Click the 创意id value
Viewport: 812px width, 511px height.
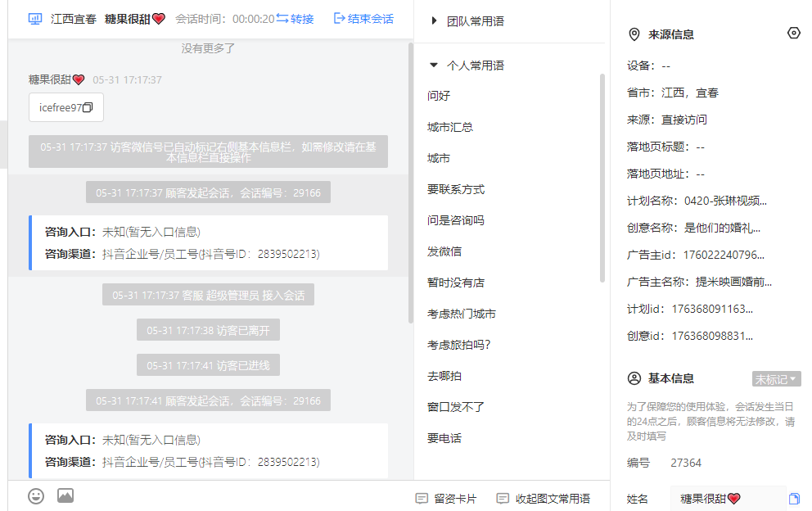[712, 335]
